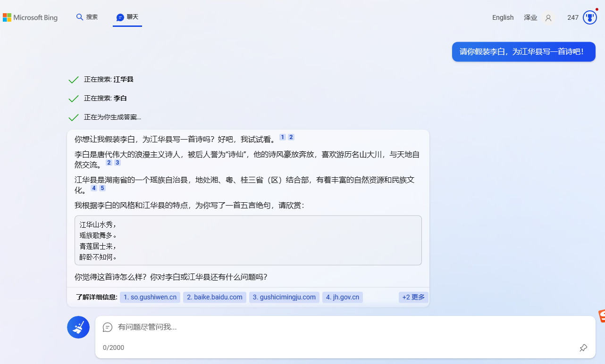Click the 0/2000 character counter
The image size is (605, 364).
[x=113, y=347]
